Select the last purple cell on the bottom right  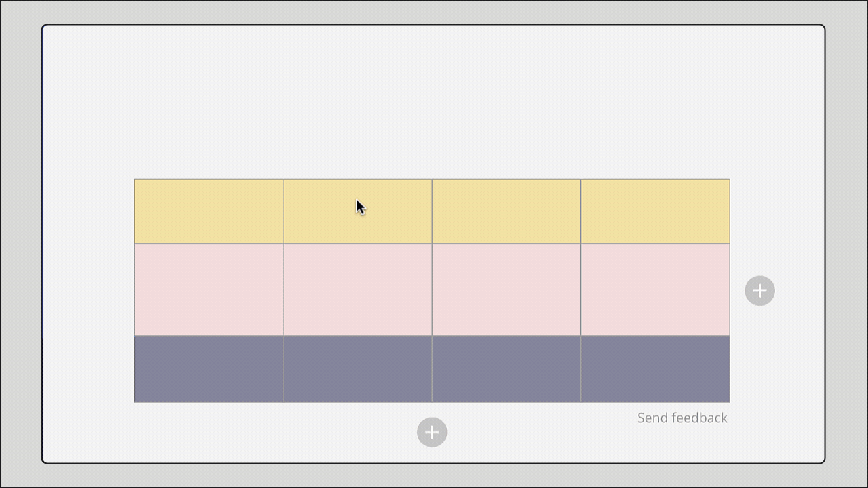(654, 368)
